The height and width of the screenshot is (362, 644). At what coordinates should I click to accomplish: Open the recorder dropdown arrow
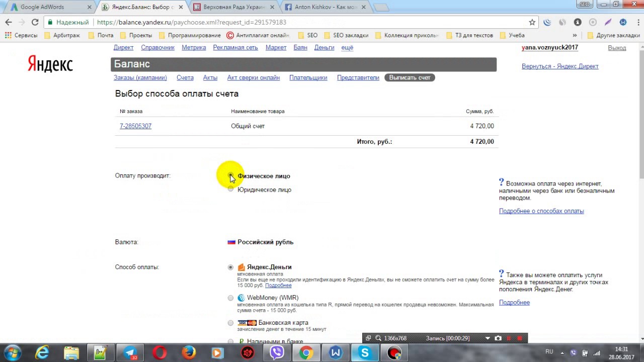[x=488, y=338]
